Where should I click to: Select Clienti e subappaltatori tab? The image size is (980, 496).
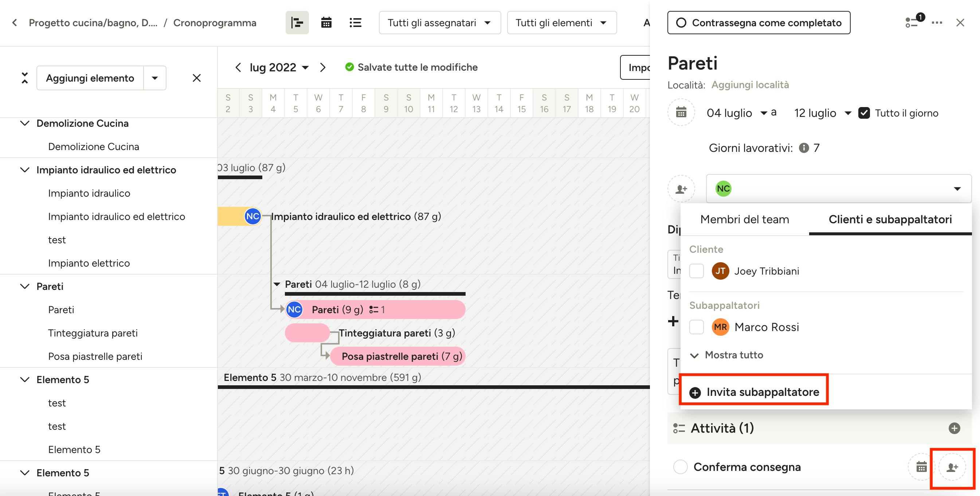[x=890, y=220]
